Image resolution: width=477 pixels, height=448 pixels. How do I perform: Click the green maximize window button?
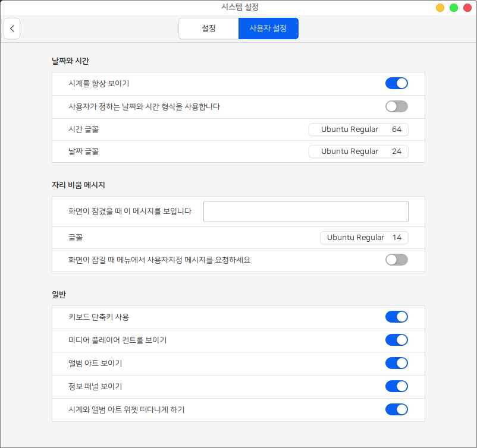454,8
